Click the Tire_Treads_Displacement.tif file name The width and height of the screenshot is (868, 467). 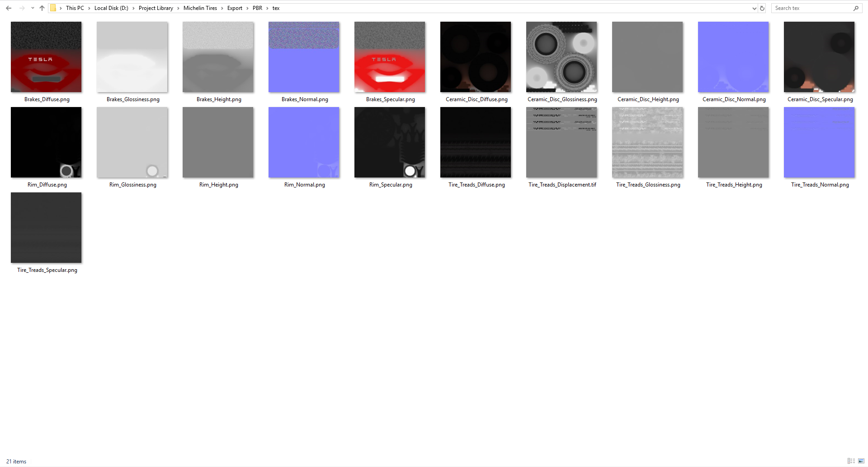coord(562,185)
